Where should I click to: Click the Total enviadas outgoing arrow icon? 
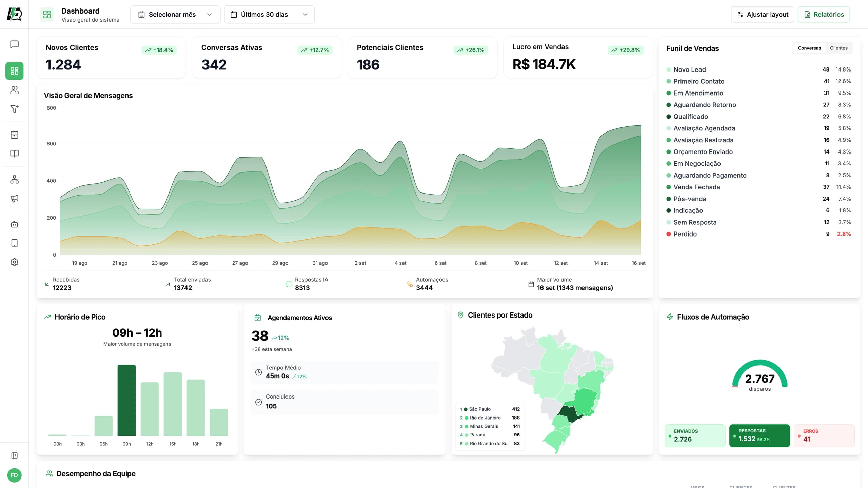point(168,284)
